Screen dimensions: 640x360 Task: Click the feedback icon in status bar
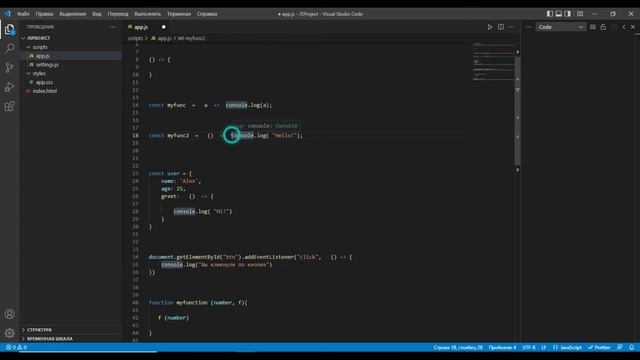point(620,347)
